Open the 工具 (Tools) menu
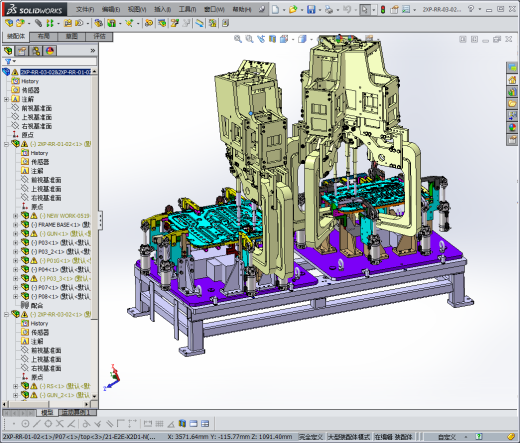Viewport: 520px width, 443px height. [x=187, y=9]
